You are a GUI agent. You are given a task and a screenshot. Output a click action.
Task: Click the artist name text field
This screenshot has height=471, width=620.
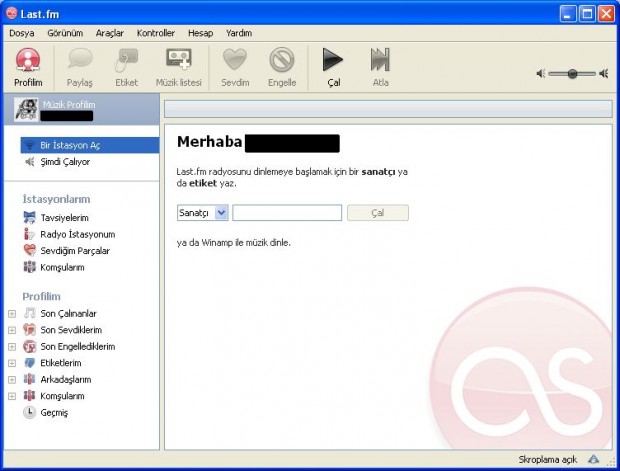tap(287, 213)
